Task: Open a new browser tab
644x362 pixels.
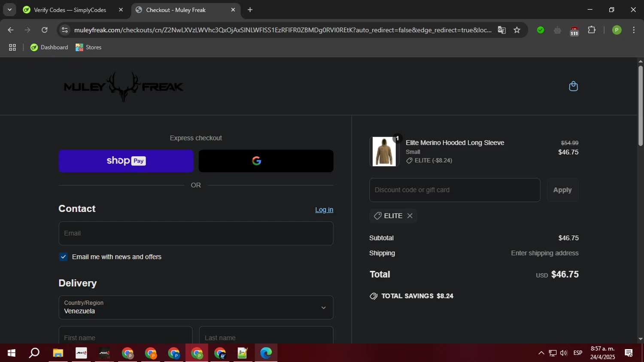Action: click(x=250, y=10)
